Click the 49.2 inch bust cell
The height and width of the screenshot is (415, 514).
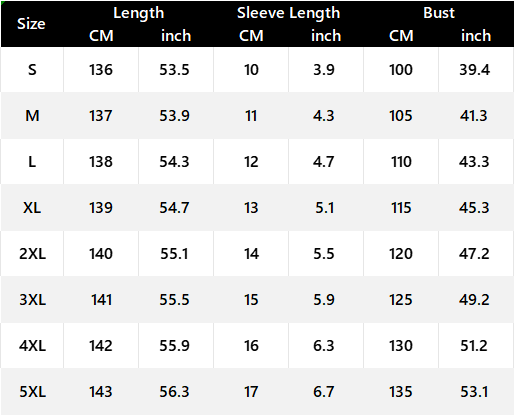(474, 300)
